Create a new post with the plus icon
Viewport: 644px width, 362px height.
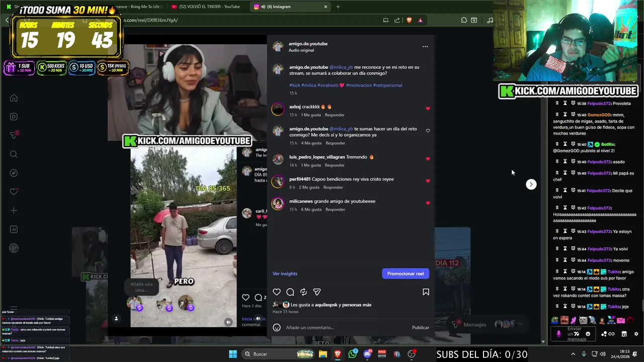click(x=14, y=211)
